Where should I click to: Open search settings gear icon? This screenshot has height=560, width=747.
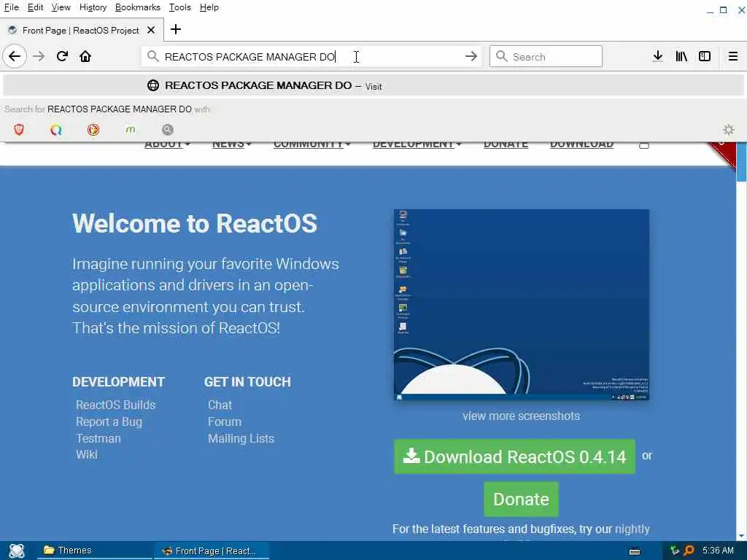tap(729, 130)
